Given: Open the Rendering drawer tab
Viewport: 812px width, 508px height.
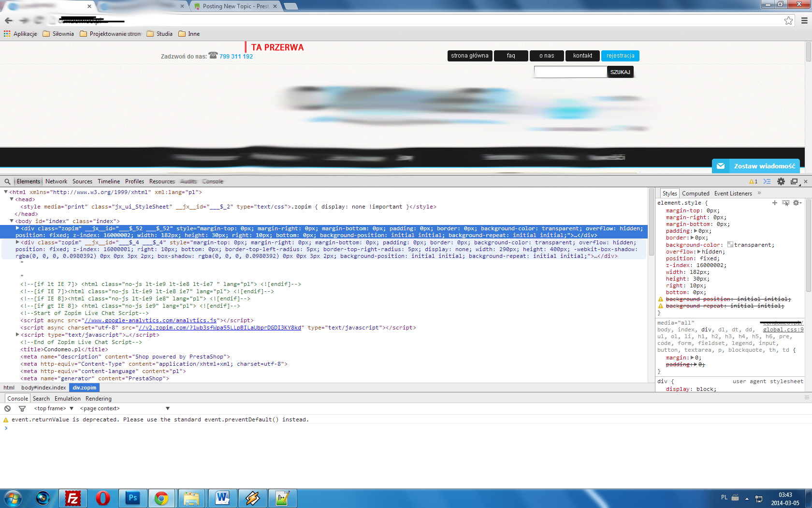Looking at the screenshot, I should click(99, 399).
